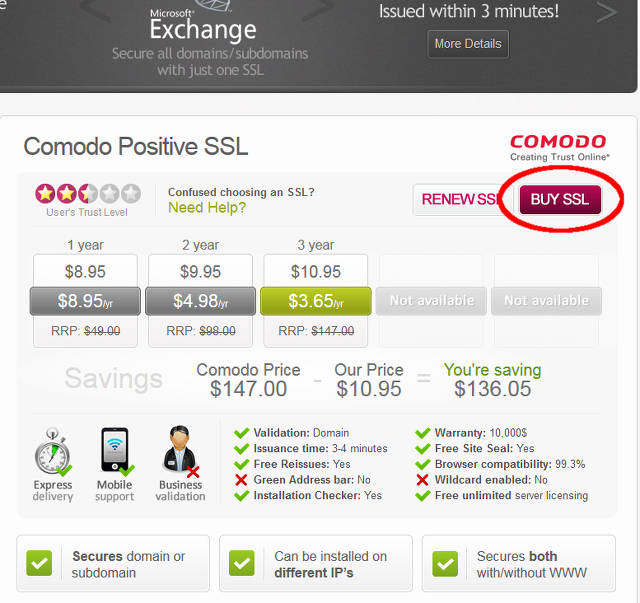
Task: Click the first star in User's Trust Level
Action: pyautogui.click(x=45, y=194)
